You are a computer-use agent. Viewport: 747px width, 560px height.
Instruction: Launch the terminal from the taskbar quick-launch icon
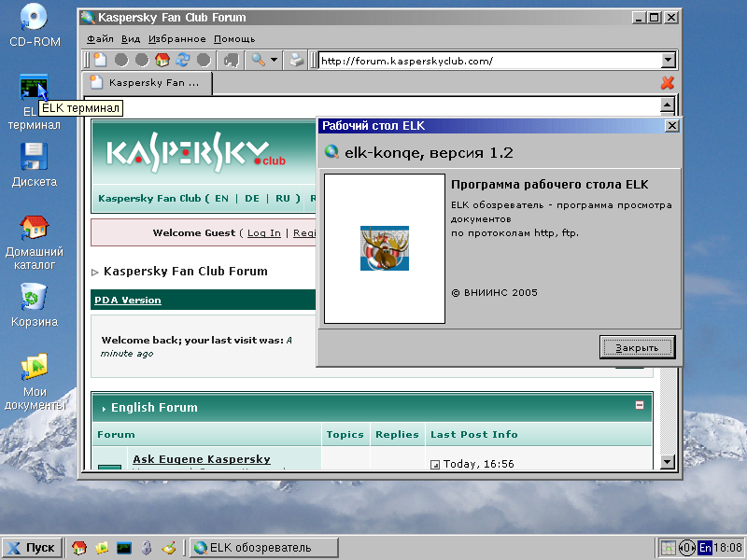[124, 548]
